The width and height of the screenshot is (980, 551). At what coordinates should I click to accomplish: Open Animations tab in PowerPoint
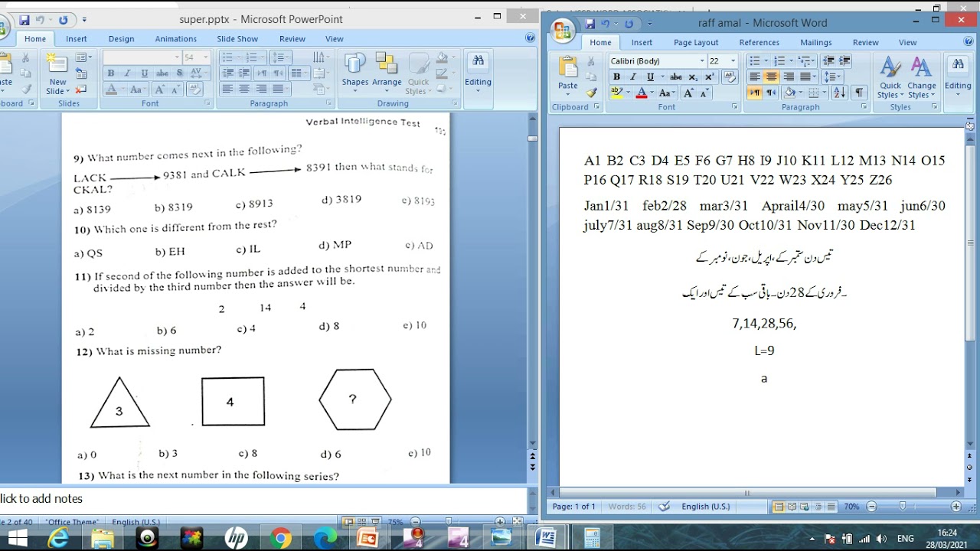(x=176, y=39)
